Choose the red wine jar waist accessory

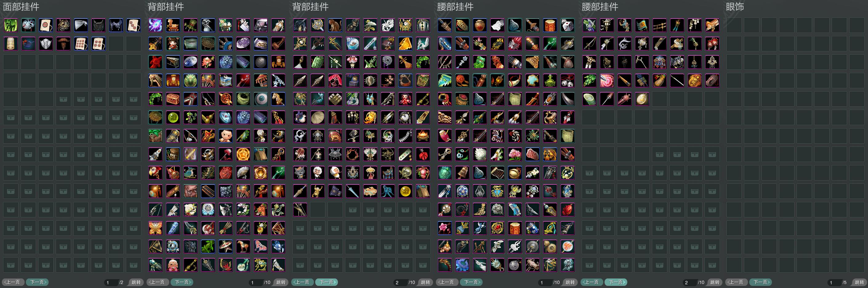(480, 25)
